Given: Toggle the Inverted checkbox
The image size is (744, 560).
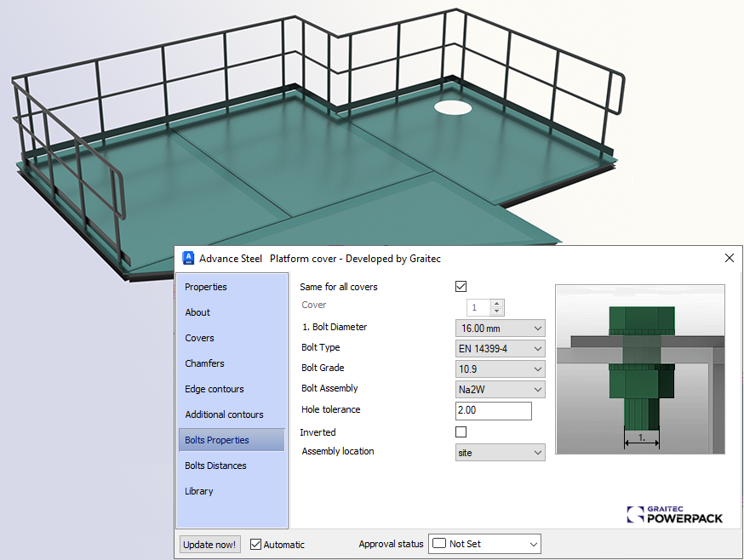Looking at the screenshot, I should point(461,431).
